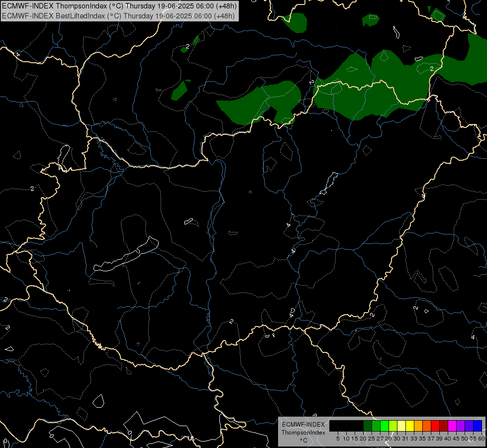Click the legend tick label 60

(482, 439)
